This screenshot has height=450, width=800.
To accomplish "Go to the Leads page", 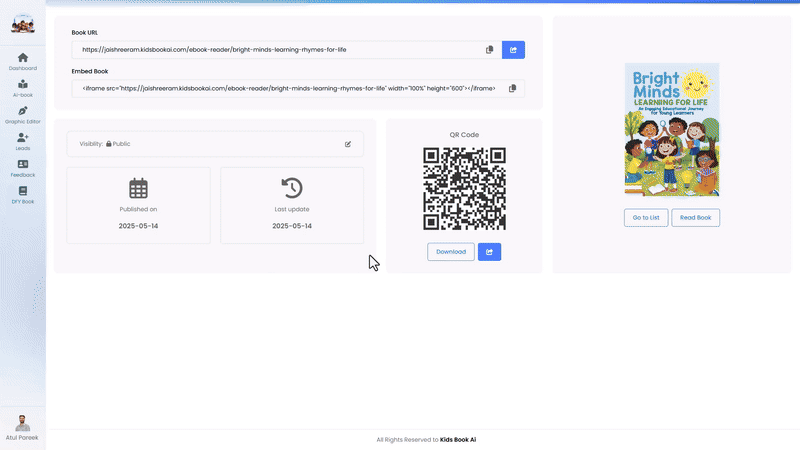I will pos(22,142).
